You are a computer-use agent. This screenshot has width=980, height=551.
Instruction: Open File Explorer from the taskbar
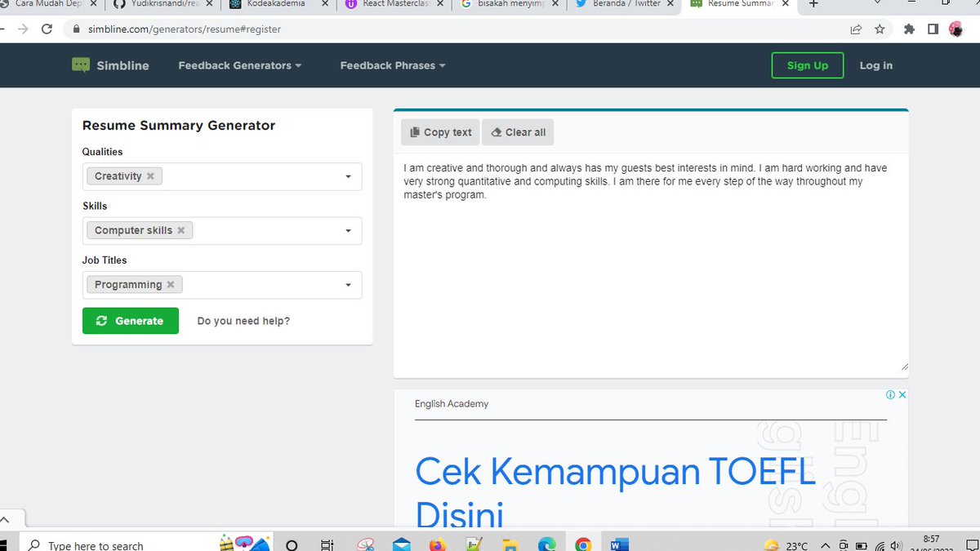point(510,544)
